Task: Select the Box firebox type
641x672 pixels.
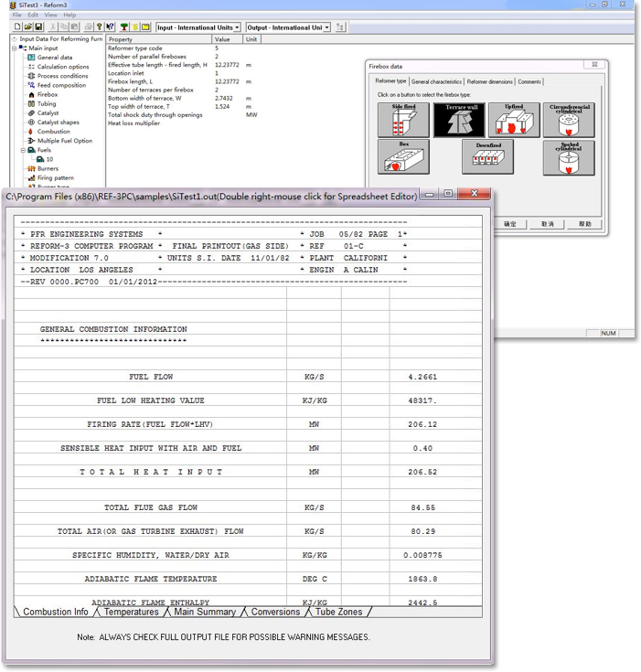Action: click(x=403, y=156)
